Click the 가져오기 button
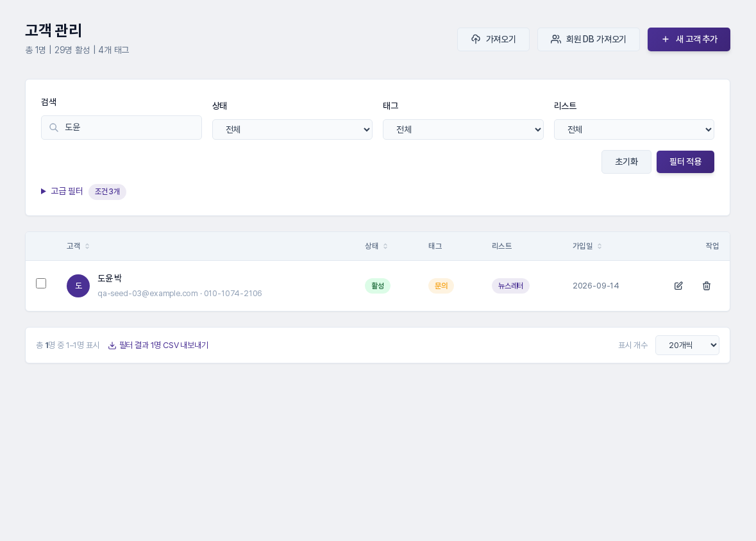Image resolution: width=756 pixels, height=541 pixels. pos(493,40)
